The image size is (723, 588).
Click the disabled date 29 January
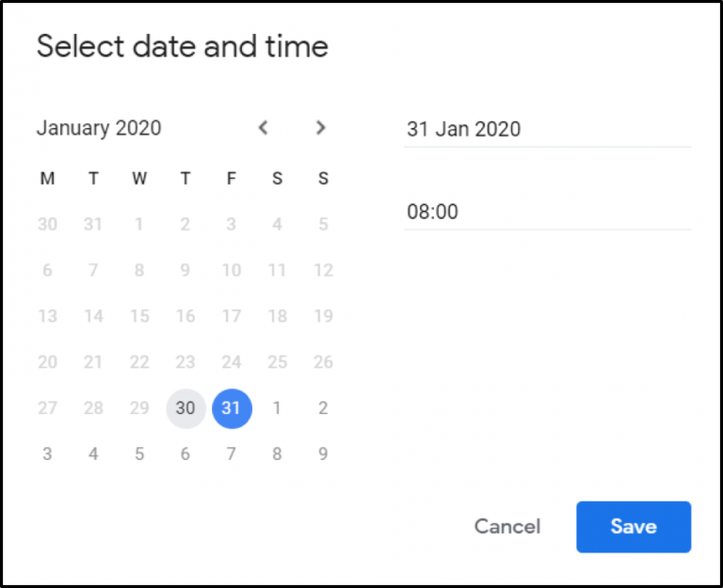[139, 408]
